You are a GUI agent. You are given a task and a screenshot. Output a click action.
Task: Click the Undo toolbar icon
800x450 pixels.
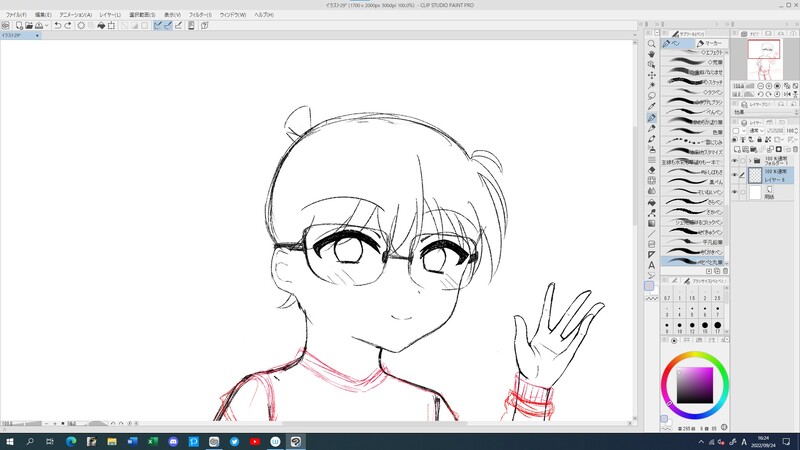[x=58, y=26]
